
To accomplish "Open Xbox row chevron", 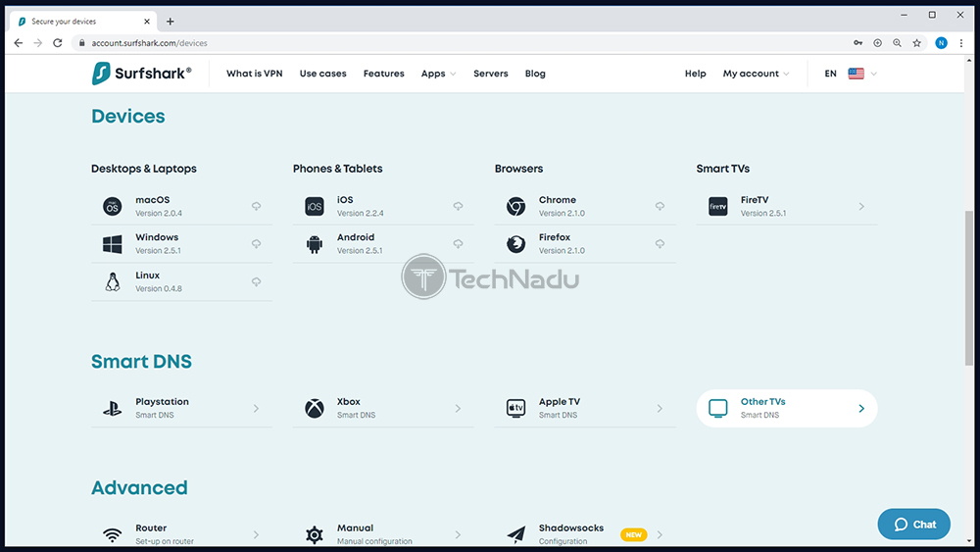I will 458,408.
